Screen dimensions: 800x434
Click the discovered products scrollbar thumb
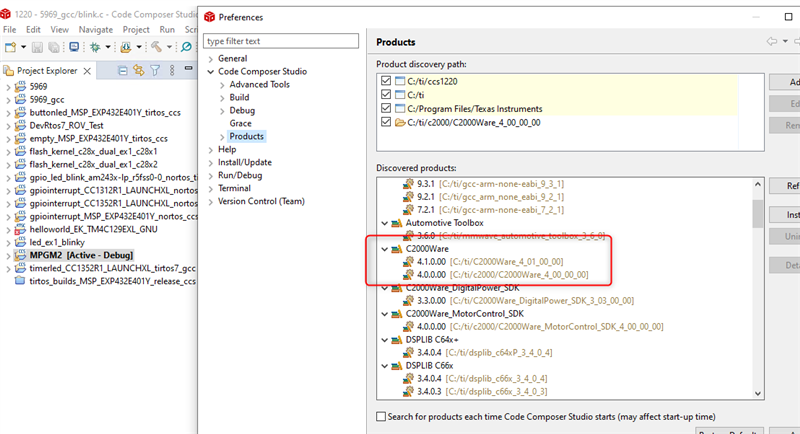click(758, 213)
